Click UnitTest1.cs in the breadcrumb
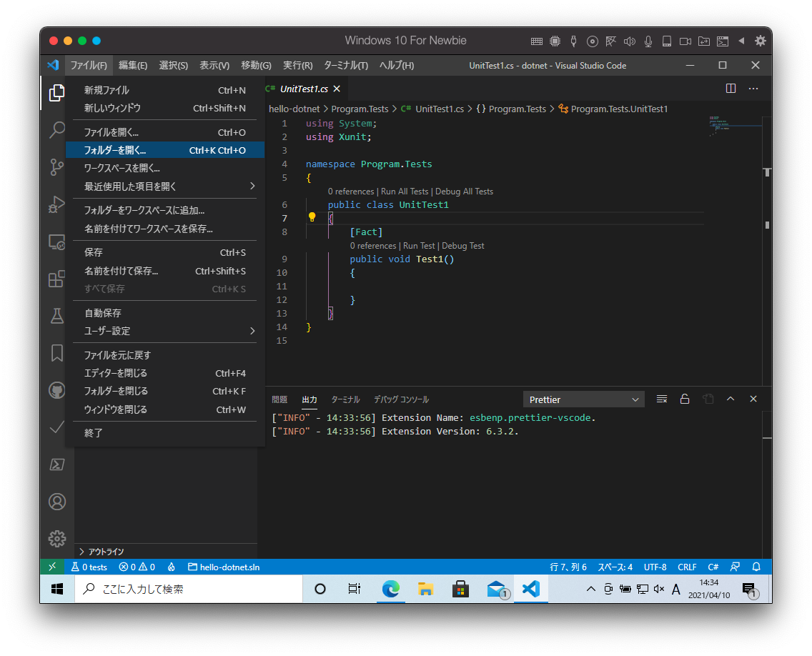 pos(440,109)
